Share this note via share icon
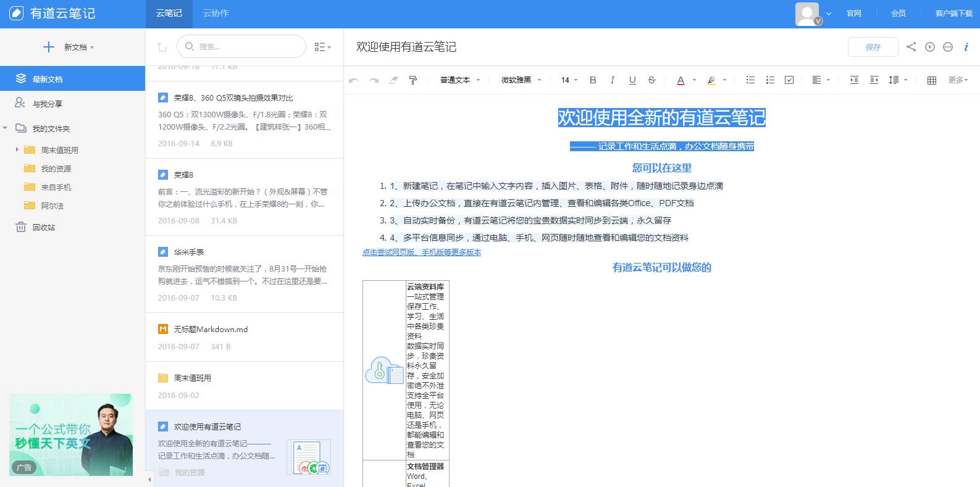980x487 pixels. tap(911, 47)
